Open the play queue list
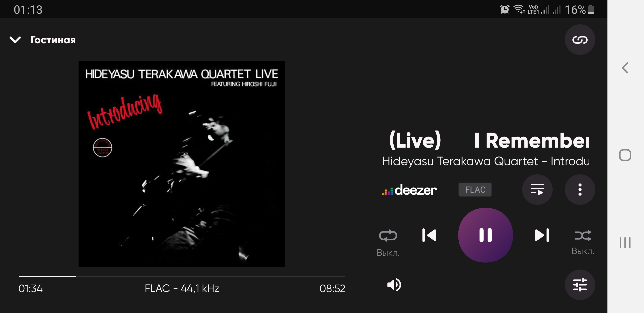644x313 pixels. click(537, 190)
